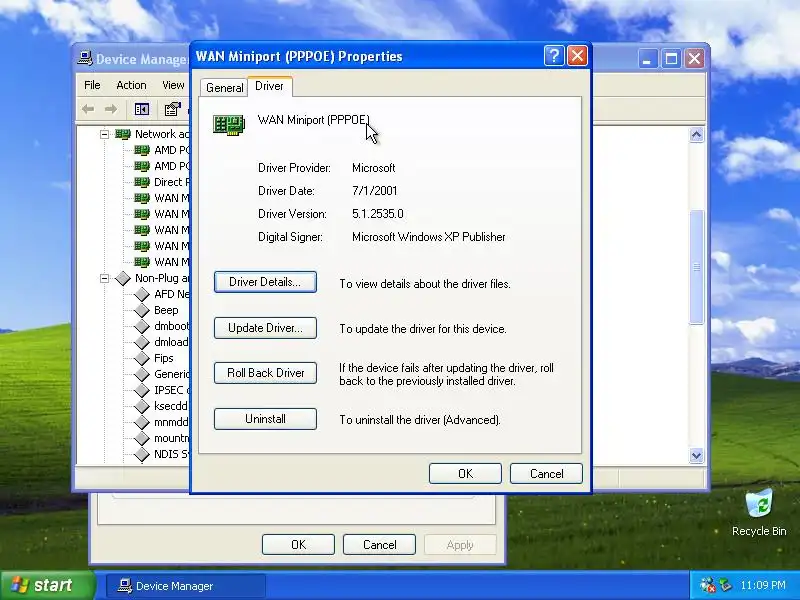Screen dimensions: 800x600
Task: Click the Forward arrow in Device Manager toolbar
Action: (x=111, y=109)
